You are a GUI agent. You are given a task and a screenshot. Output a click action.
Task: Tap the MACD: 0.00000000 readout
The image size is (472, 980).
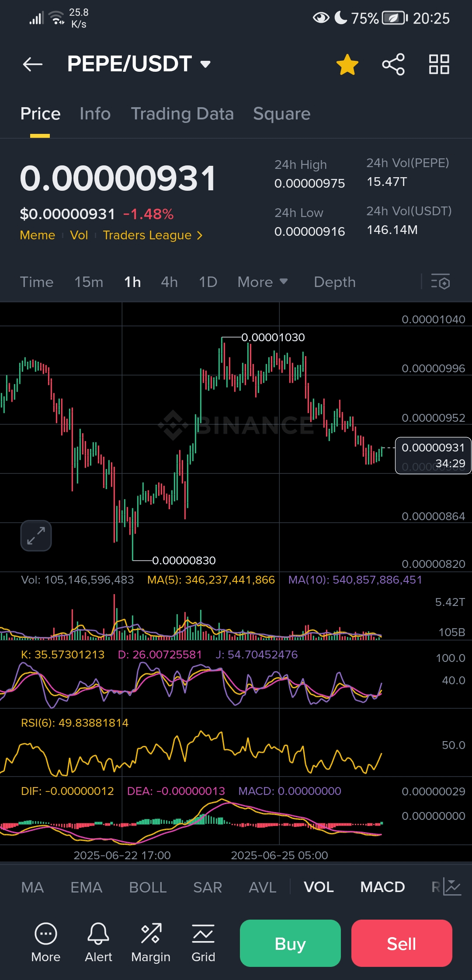[x=290, y=791]
